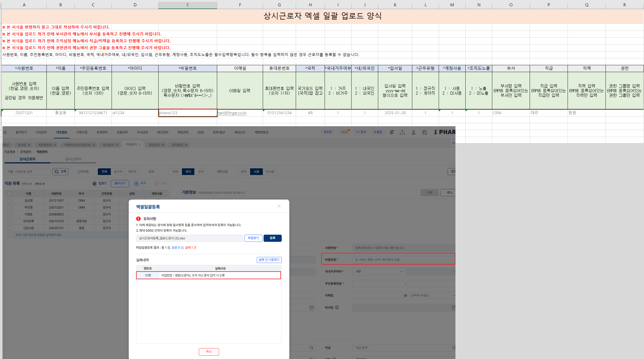Click the search icon left of 직급
The image size is (644, 359).
pos(311,348)
